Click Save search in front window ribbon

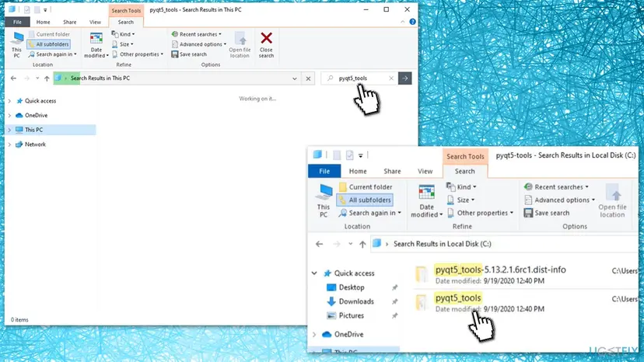(x=547, y=213)
